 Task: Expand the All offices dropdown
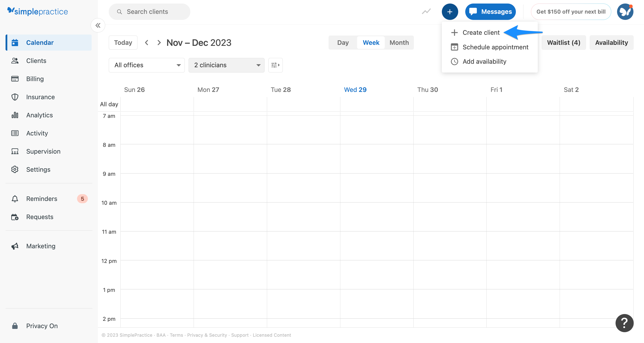[147, 65]
